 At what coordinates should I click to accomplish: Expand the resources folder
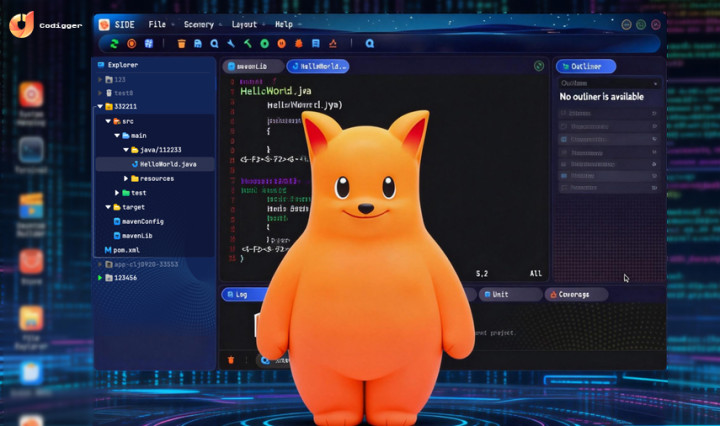coord(126,178)
